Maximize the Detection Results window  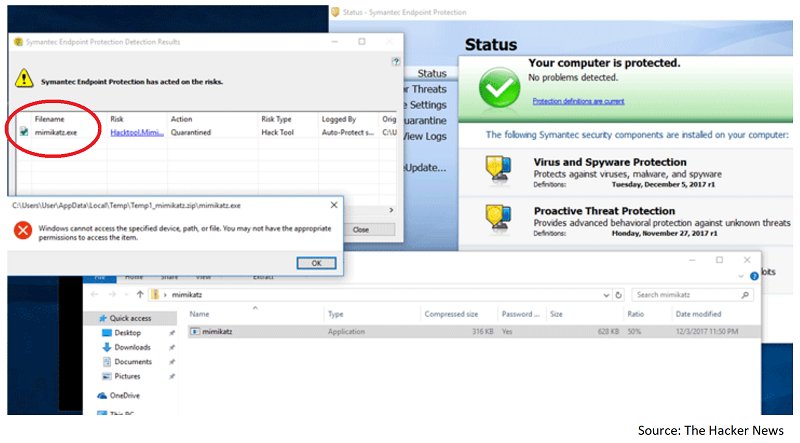[x=362, y=41]
